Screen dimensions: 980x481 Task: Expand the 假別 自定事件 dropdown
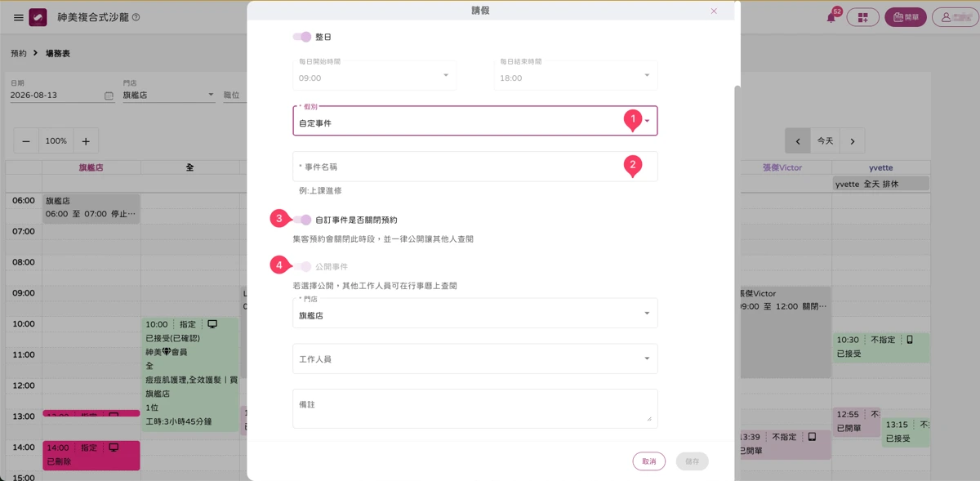pos(475,121)
